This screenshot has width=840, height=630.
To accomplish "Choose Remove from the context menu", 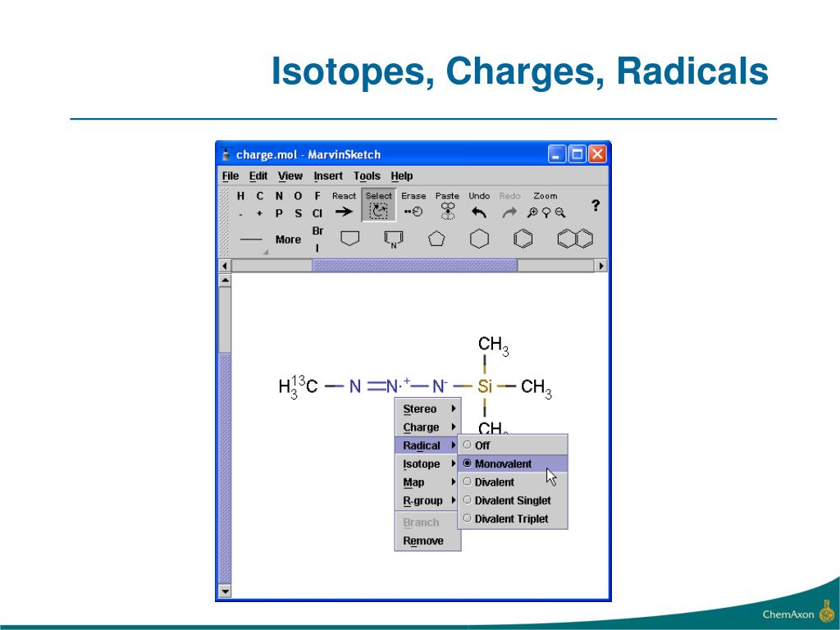I will [428, 541].
